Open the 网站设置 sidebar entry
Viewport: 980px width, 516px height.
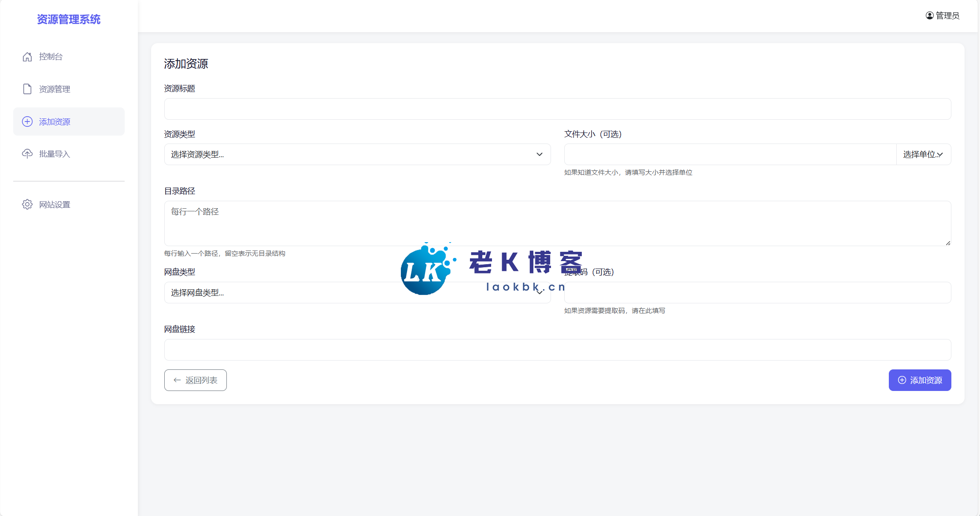(x=55, y=204)
